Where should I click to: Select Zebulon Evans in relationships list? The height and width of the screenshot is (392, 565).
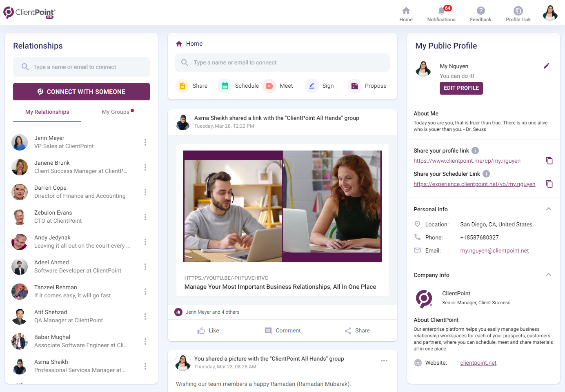click(81, 217)
